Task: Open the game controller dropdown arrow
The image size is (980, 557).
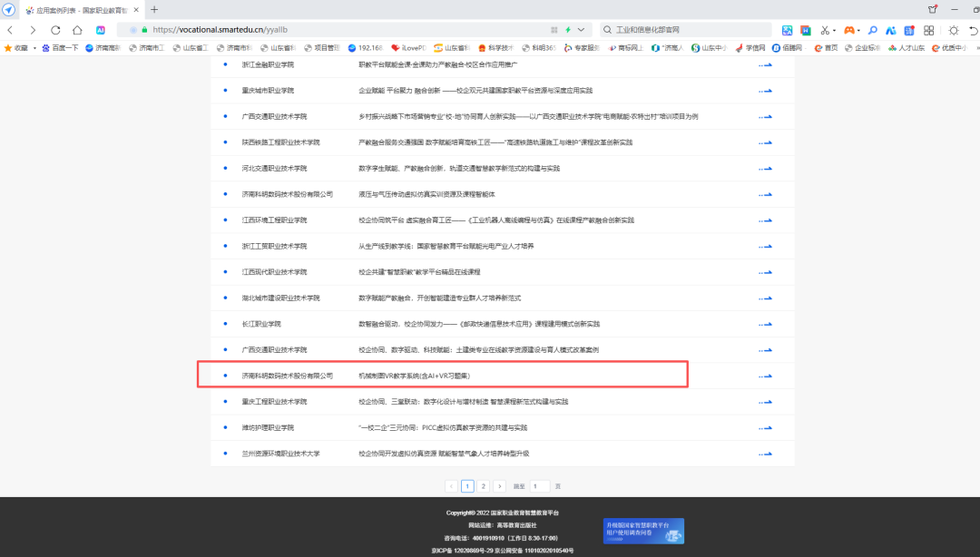Action: 858,30
